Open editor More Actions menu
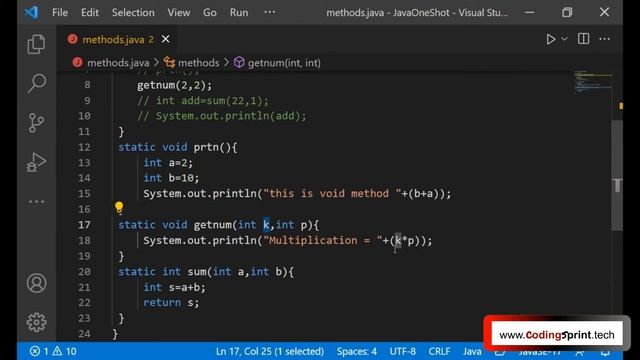 604,39
